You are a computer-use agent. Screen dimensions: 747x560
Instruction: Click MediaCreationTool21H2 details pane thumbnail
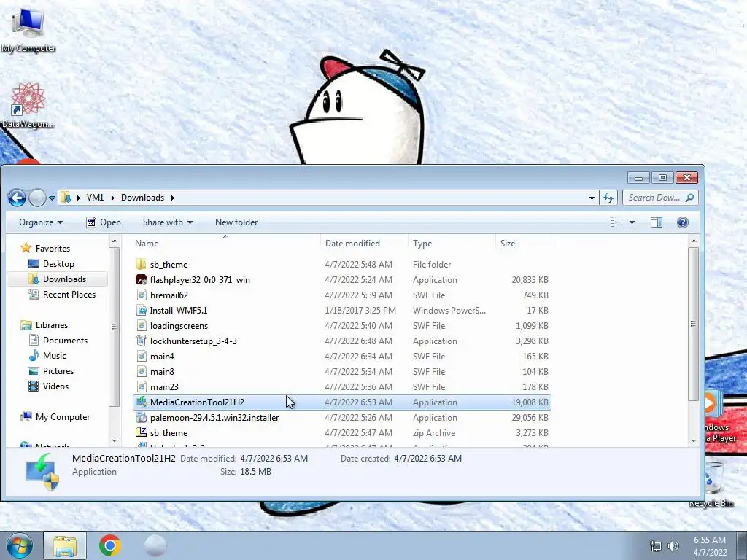click(x=43, y=472)
